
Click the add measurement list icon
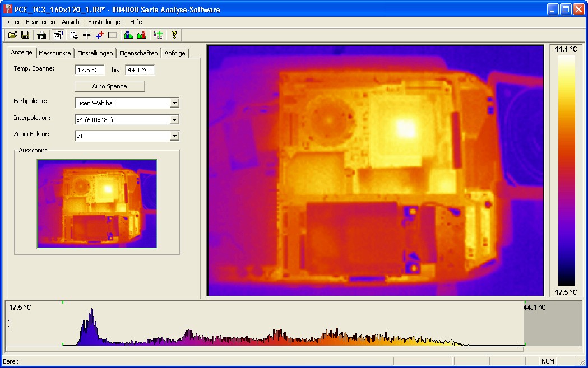pos(73,35)
